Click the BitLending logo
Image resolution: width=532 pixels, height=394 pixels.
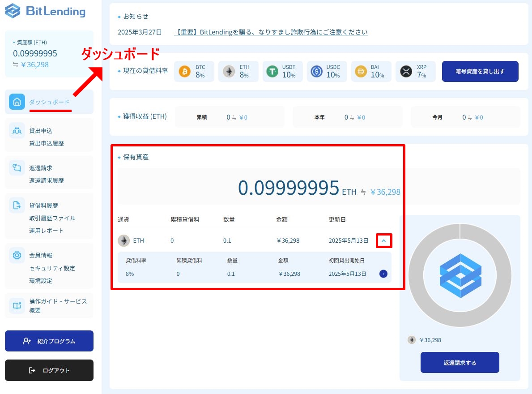pos(45,11)
